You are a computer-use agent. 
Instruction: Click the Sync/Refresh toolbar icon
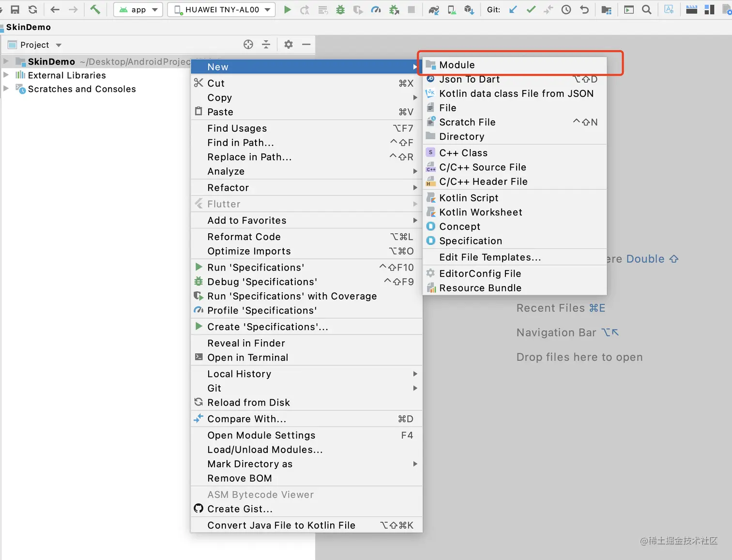click(x=33, y=10)
